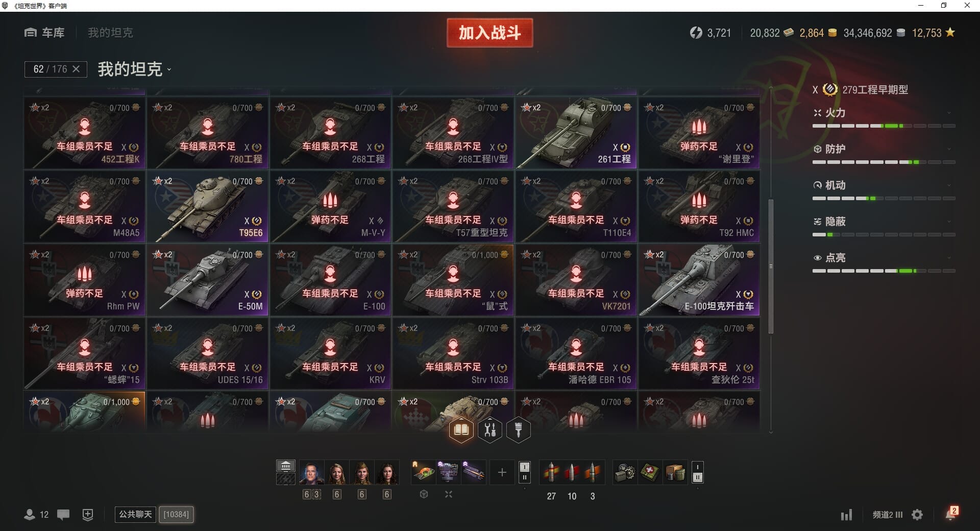Click the 加入战斗 battle button
The width and height of the screenshot is (980, 531).
489,33
